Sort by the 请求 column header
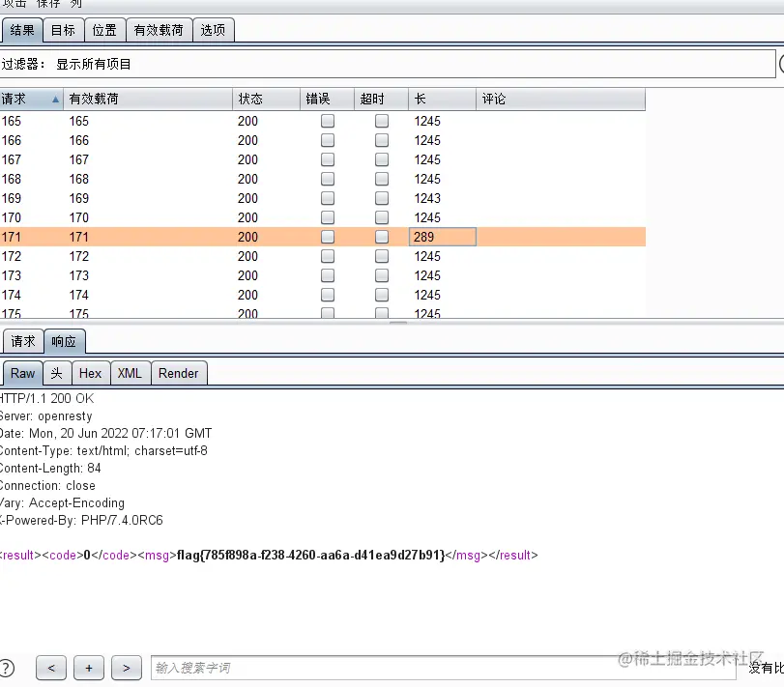 (x=31, y=99)
